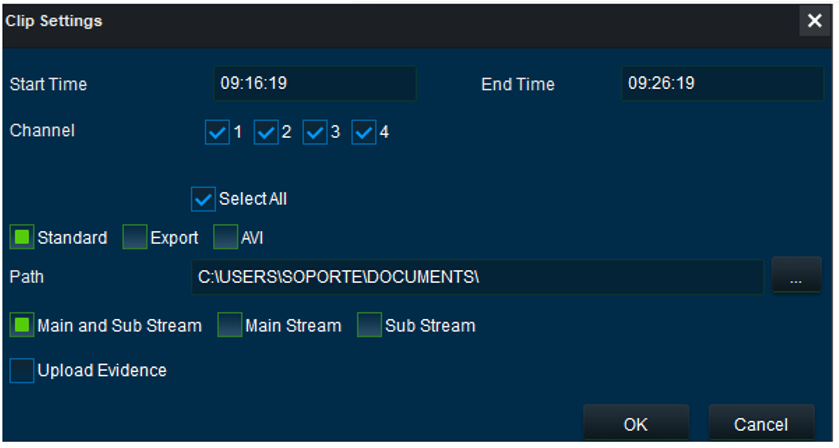Image resolution: width=839 pixels, height=448 pixels.
Task: Click the Path text field
Action: (x=476, y=277)
